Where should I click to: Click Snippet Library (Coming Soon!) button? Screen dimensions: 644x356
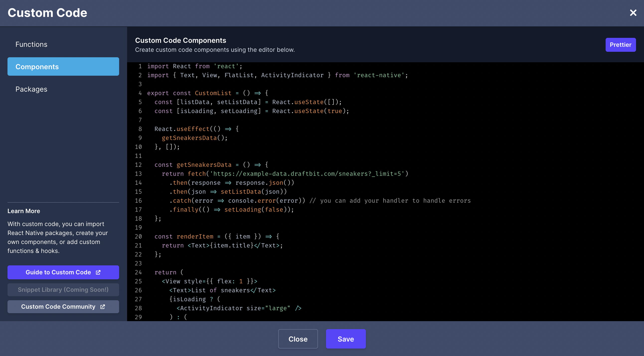[63, 290]
